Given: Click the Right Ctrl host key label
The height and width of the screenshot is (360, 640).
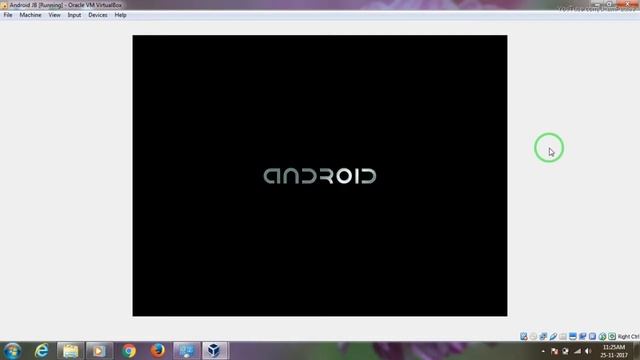Looking at the screenshot, I should 629,336.
